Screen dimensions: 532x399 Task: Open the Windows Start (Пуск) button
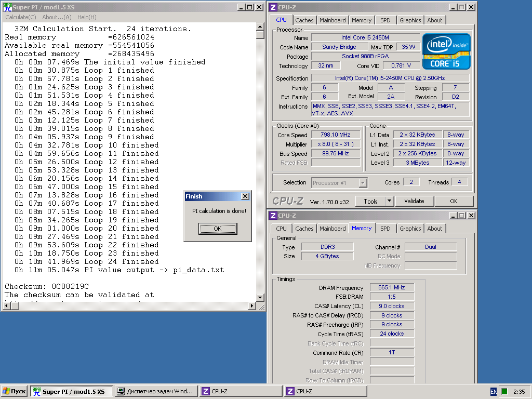point(14,391)
